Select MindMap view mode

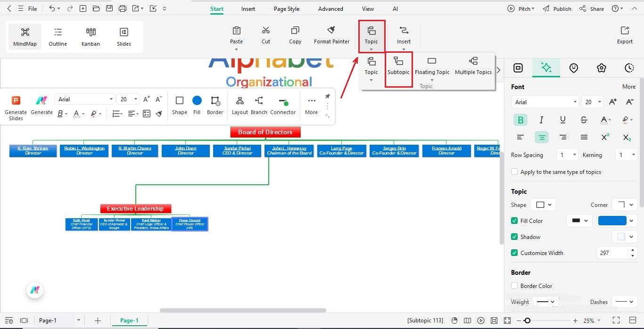click(x=25, y=37)
